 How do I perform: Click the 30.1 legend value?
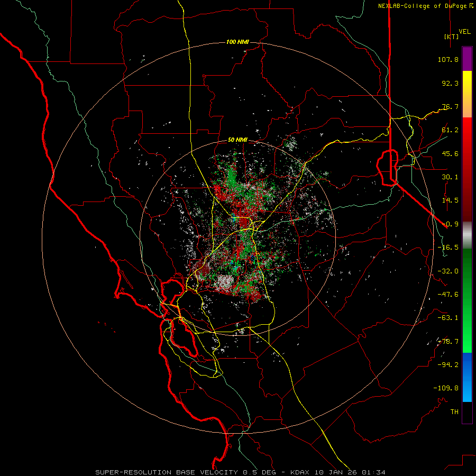point(450,177)
